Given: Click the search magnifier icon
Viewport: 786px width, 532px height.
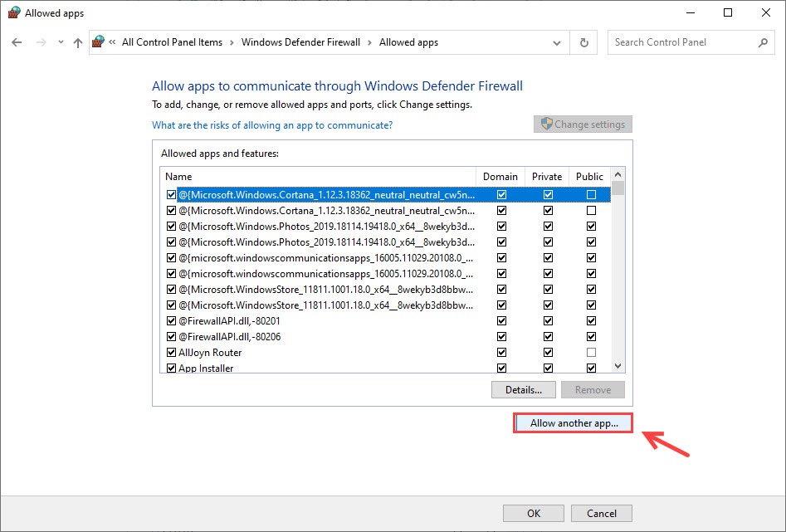Looking at the screenshot, I should point(763,42).
